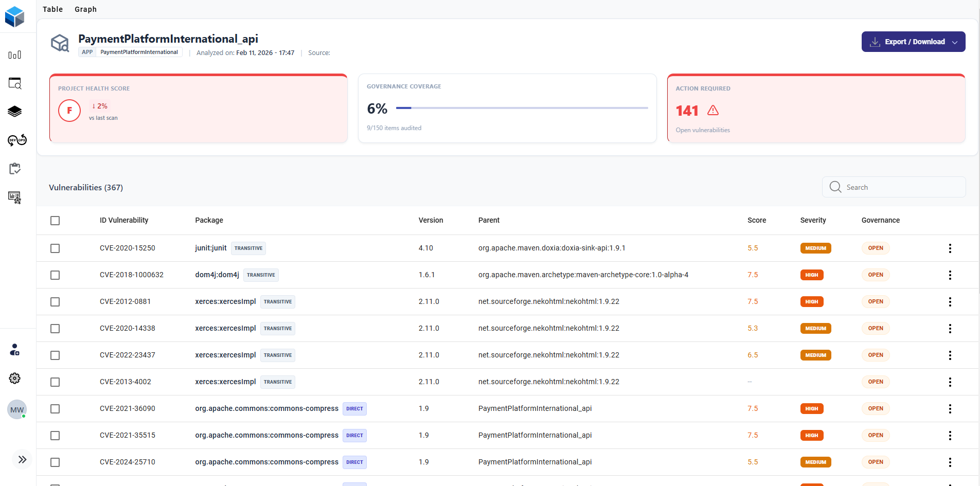Click the user administration icon in sidebar
Viewport: 980px width, 486px height.
15,350
